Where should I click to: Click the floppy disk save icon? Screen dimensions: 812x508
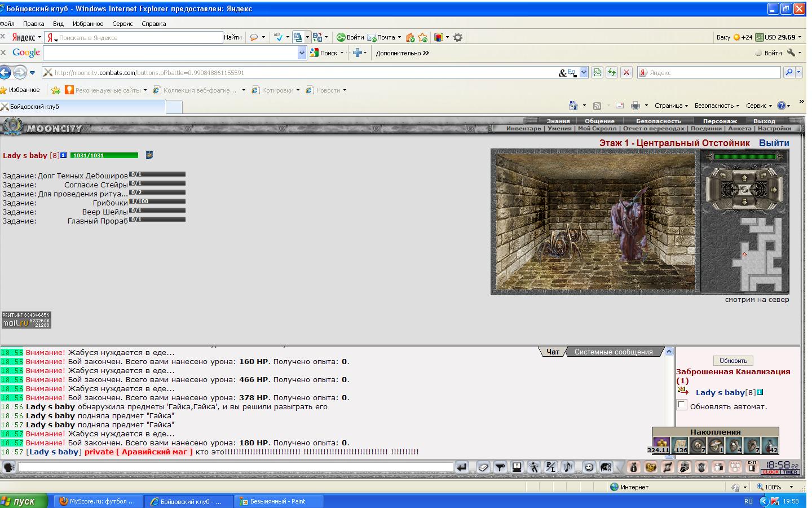tap(517, 467)
